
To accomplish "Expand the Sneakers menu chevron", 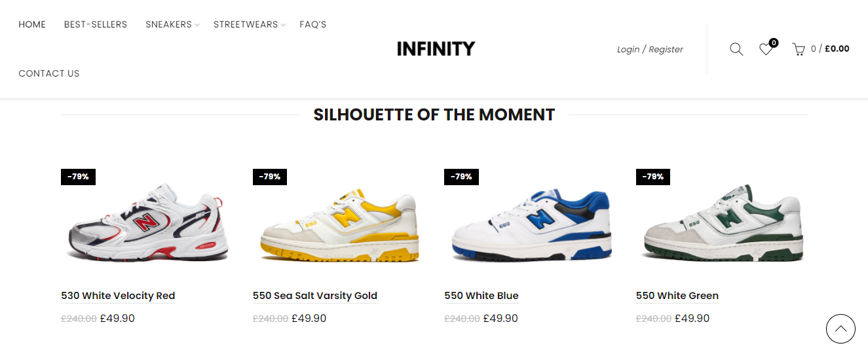I will [x=197, y=26].
